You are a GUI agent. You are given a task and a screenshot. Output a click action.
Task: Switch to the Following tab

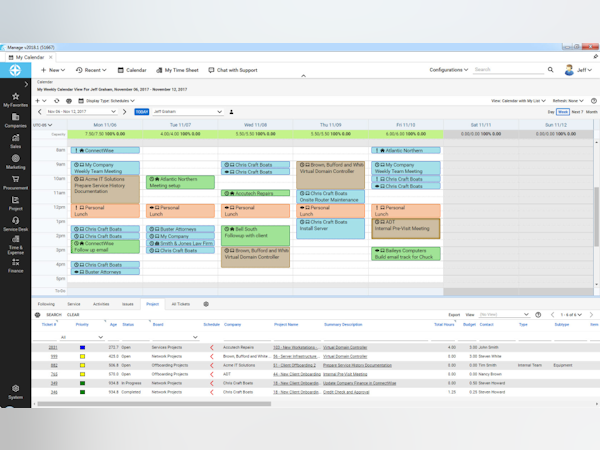coord(46,304)
